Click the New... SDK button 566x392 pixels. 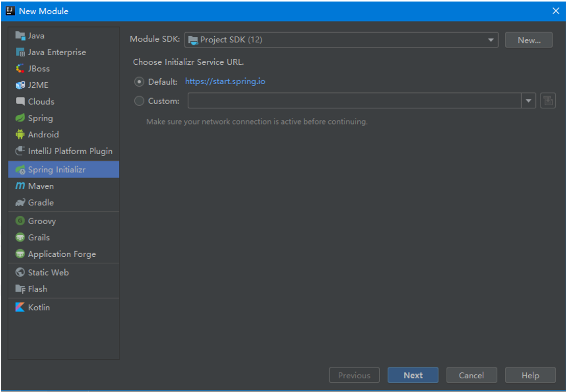pos(529,40)
